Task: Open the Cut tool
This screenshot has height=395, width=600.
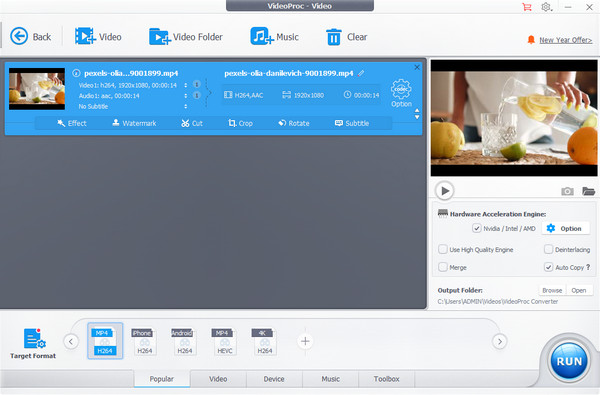Action: pyautogui.click(x=192, y=123)
